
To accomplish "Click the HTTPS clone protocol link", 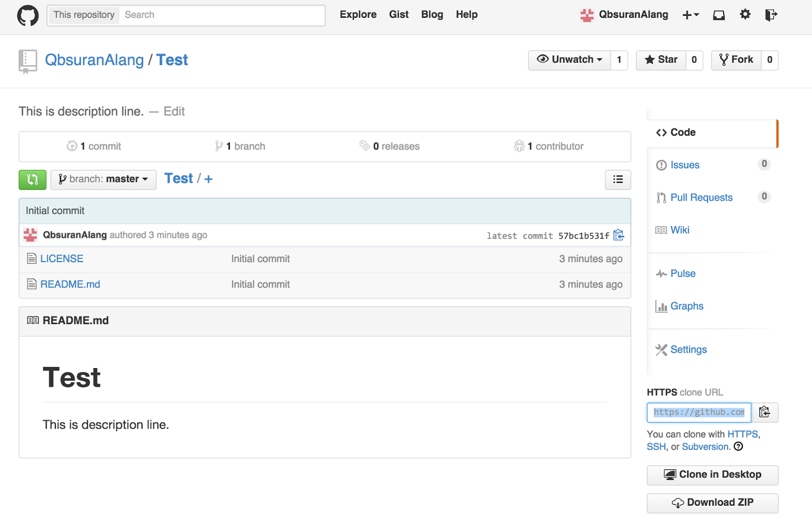I will coord(743,434).
